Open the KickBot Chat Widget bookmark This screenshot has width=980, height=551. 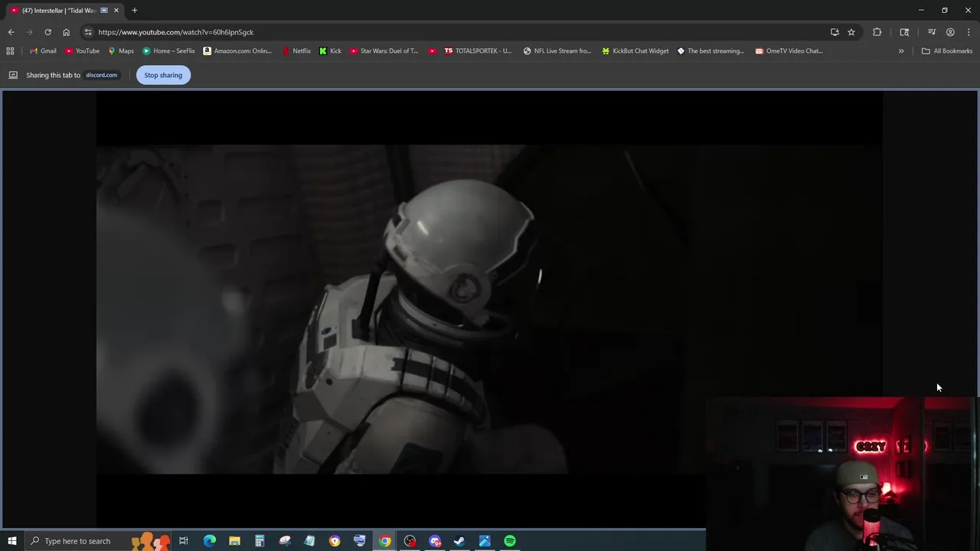click(635, 51)
